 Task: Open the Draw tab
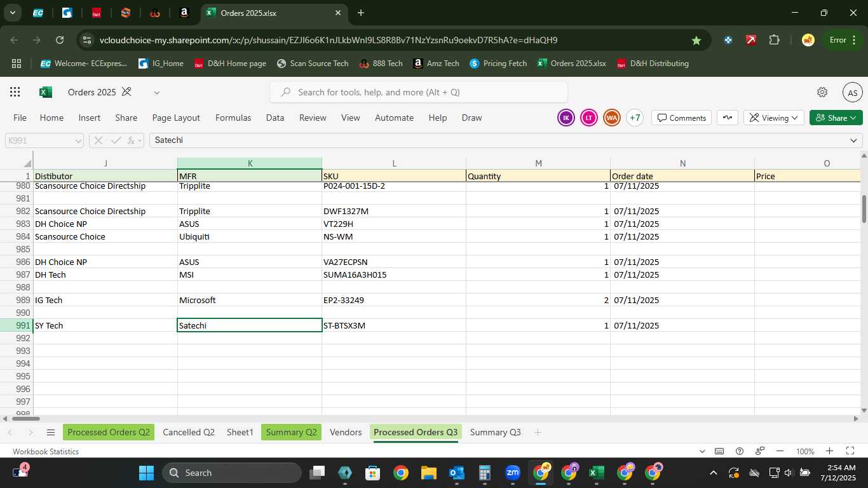click(471, 118)
